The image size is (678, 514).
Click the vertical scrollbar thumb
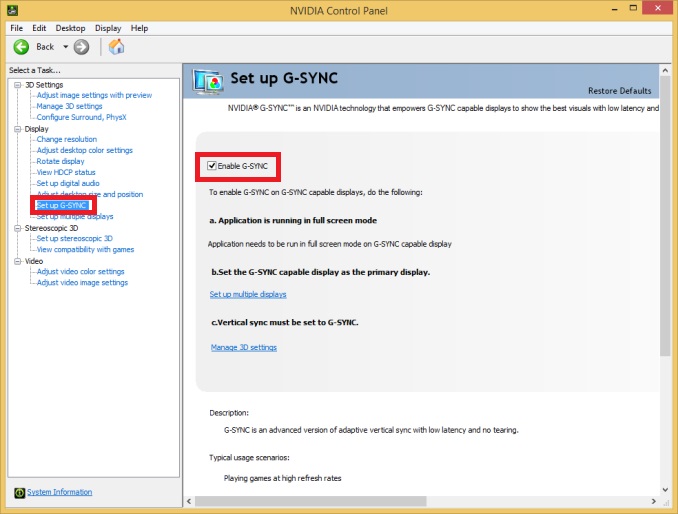[665, 216]
